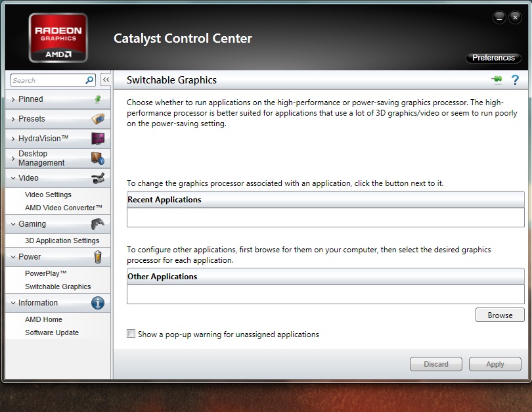This screenshot has width=532, height=412.
Task: Open Video Settings page
Action: click(48, 195)
